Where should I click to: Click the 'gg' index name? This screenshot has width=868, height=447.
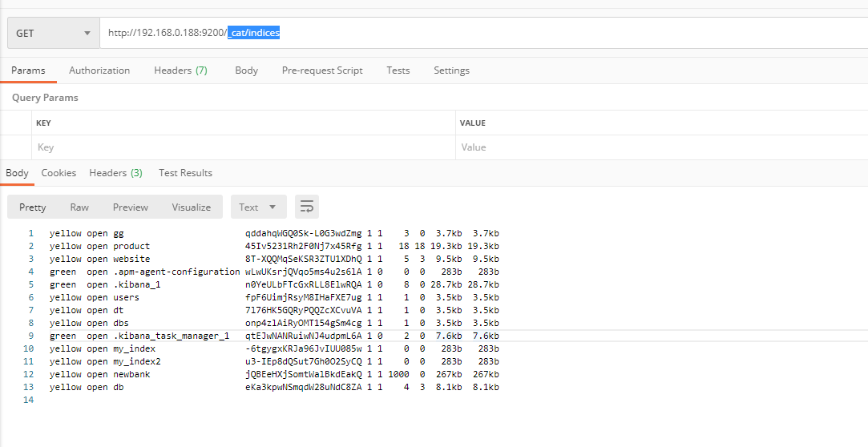point(119,233)
